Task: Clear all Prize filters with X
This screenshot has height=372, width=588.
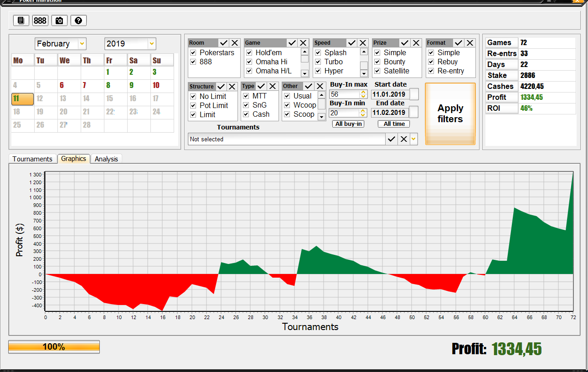Action: (416, 43)
